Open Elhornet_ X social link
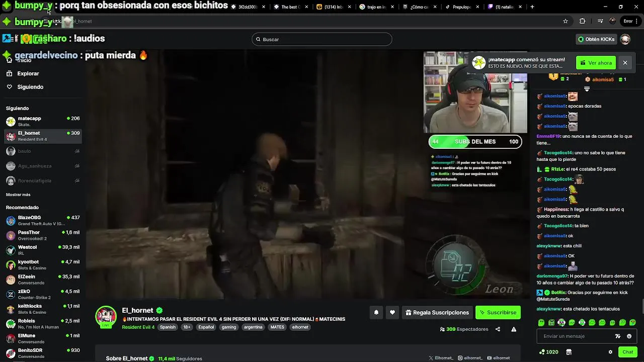The height and width of the screenshot is (362, 644). pos(441,358)
